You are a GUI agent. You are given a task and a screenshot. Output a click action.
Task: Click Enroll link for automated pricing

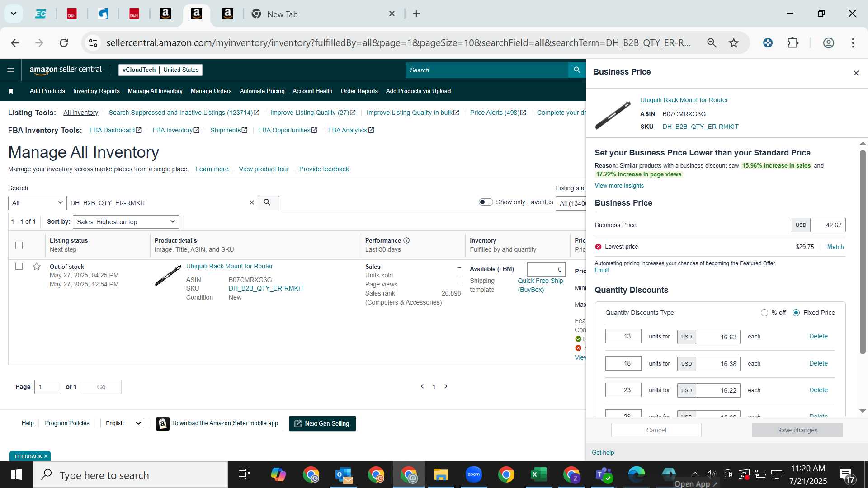(x=601, y=270)
